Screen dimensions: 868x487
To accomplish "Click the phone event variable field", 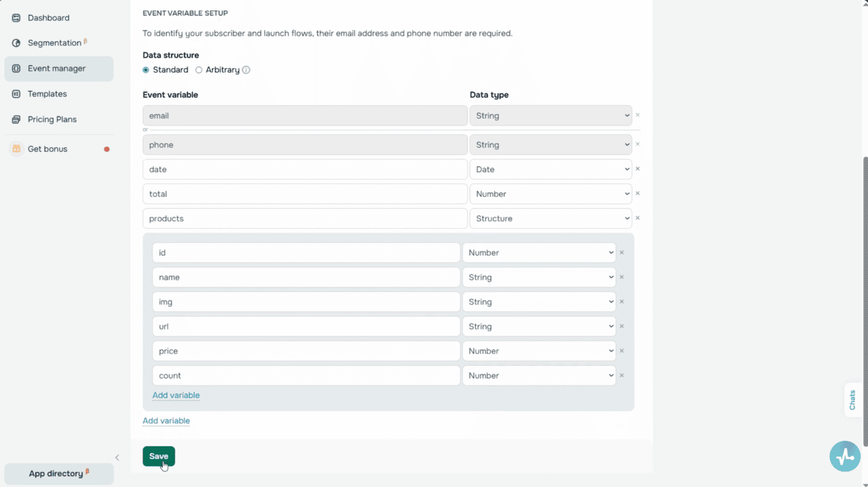I will coord(305,144).
